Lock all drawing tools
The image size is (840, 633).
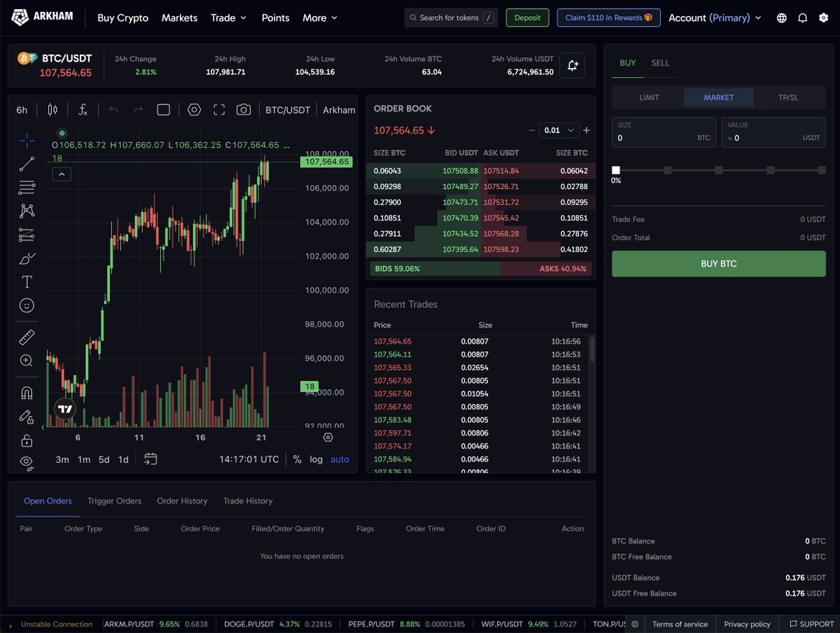coord(27,440)
